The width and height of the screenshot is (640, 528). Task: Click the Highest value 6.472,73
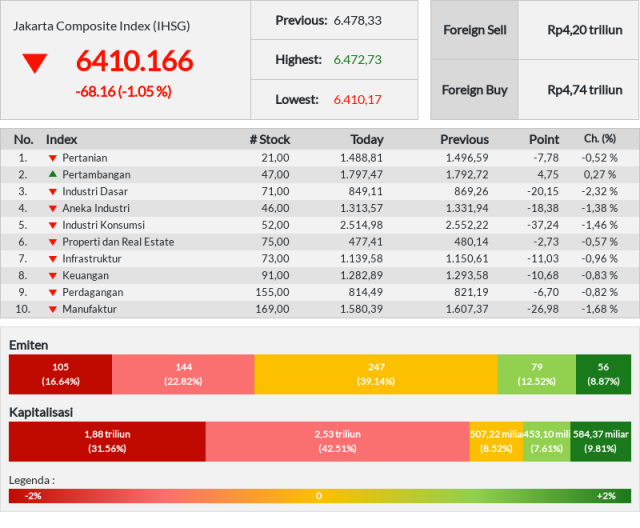point(358,60)
